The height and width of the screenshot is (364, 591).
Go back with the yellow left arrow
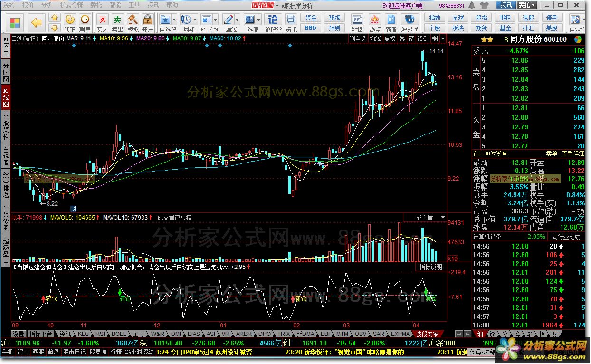point(37,22)
